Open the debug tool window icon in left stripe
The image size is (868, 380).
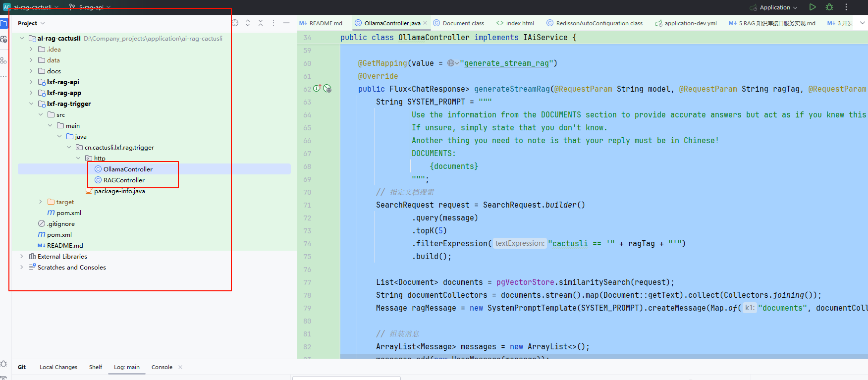tap(4, 364)
